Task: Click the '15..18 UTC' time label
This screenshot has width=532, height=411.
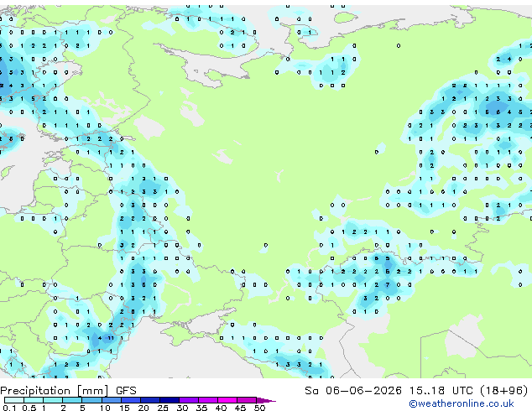Action: (x=441, y=391)
